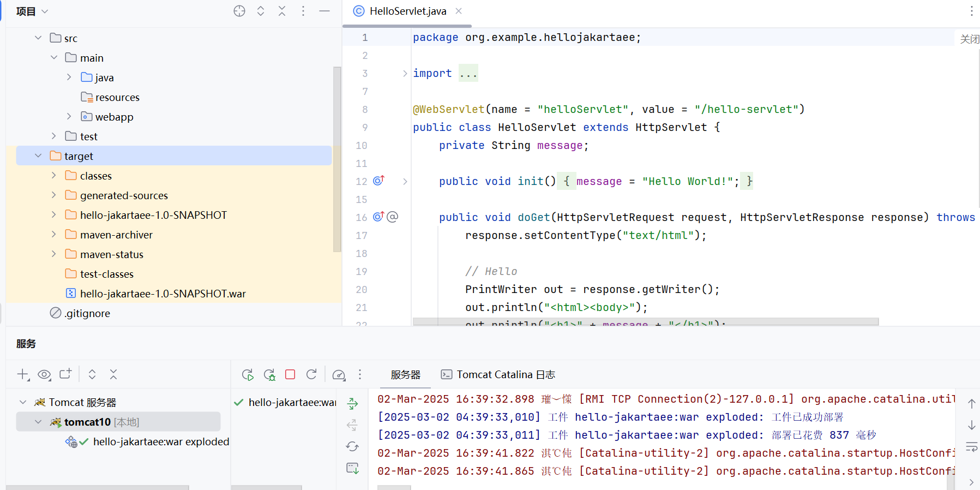Switch to Tomcat Catalina 日志 tab
This screenshot has width=980, height=490.
tap(498, 375)
